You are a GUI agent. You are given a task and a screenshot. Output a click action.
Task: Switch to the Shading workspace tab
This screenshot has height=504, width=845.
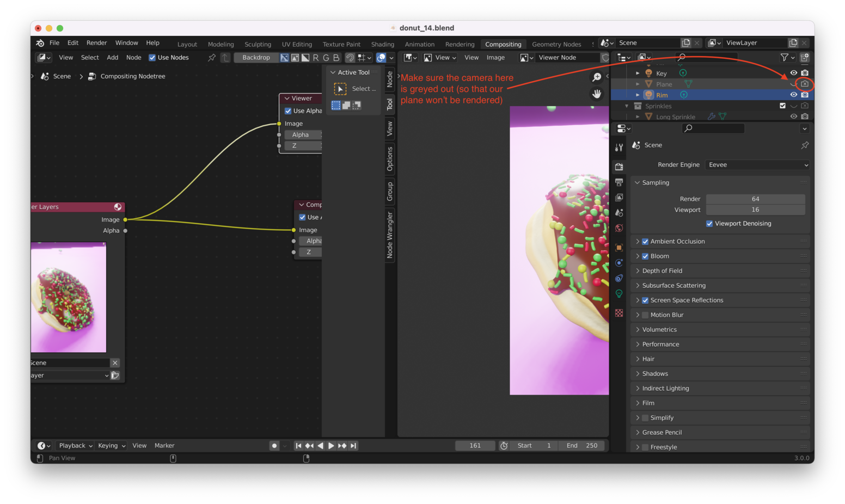(382, 44)
